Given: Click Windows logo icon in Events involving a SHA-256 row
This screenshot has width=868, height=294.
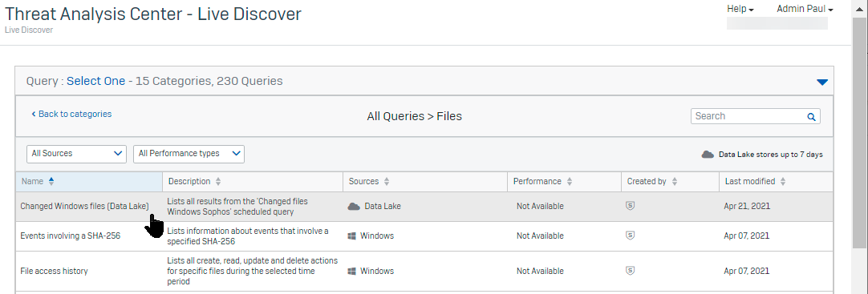Looking at the screenshot, I should [351, 236].
